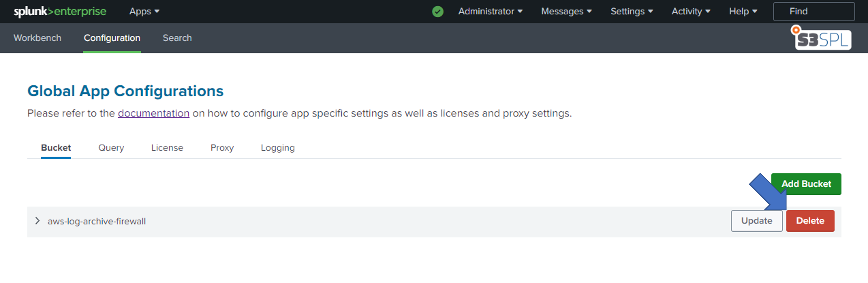Switch to the Query tab
The image size is (868, 283).
pyautogui.click(x=111, y=148)
